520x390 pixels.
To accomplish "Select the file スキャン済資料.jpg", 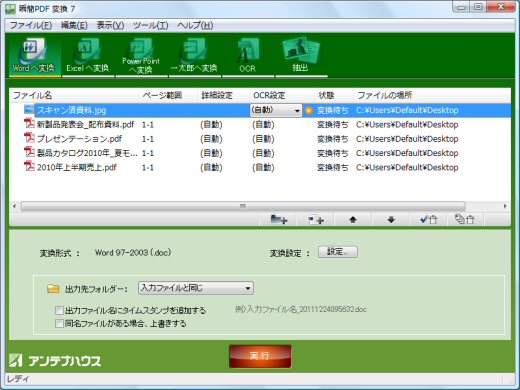I will point(71,110).
